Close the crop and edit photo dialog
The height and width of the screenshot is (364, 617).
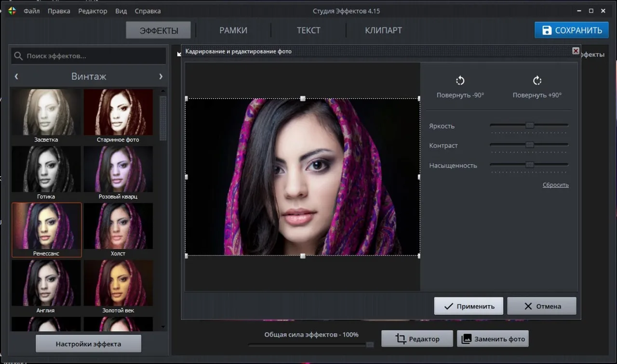[576, 51]
